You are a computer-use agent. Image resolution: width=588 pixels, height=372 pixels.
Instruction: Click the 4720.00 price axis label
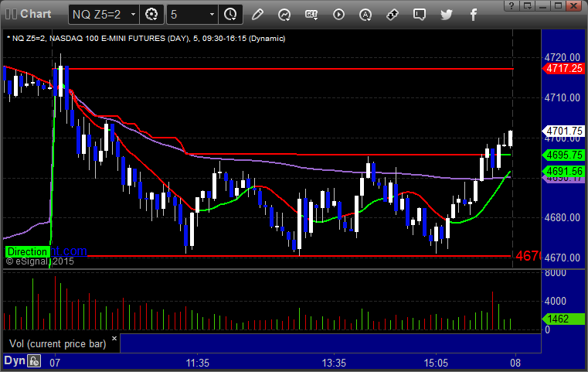pos(563,57)
